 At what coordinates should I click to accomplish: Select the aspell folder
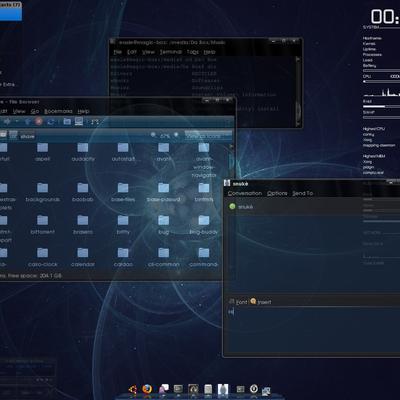click(x=42, y=152)
